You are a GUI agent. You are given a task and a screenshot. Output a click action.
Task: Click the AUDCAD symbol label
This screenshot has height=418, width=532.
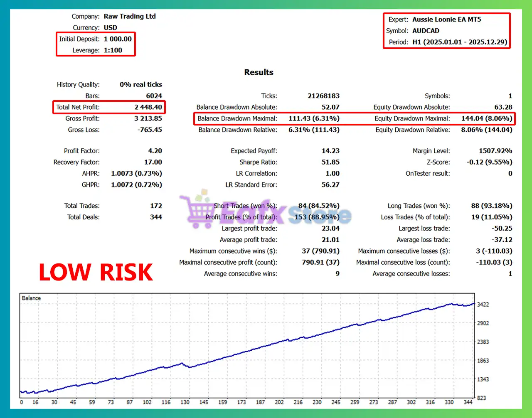[x=426, y=30]
